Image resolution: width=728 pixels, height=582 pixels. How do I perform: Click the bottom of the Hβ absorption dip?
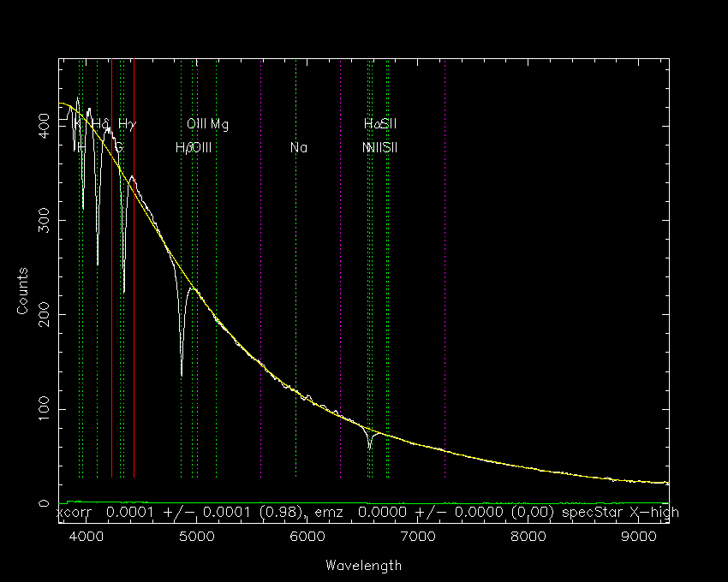tap(182, 374)
